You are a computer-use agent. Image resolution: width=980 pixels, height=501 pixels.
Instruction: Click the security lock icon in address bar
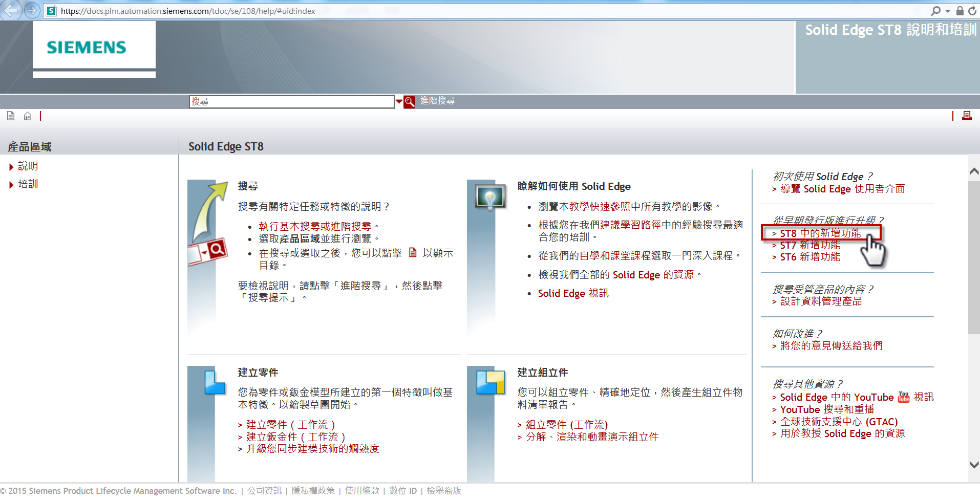(960, 11)
